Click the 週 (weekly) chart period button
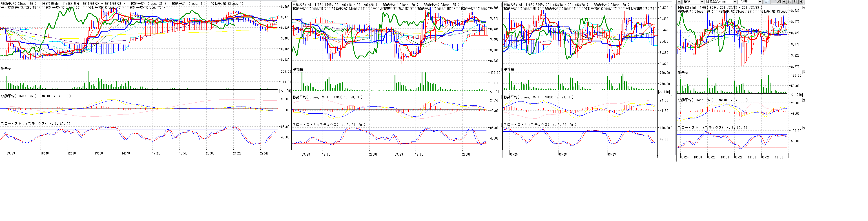This screenshot has width=868, height=221. [789, 2]
